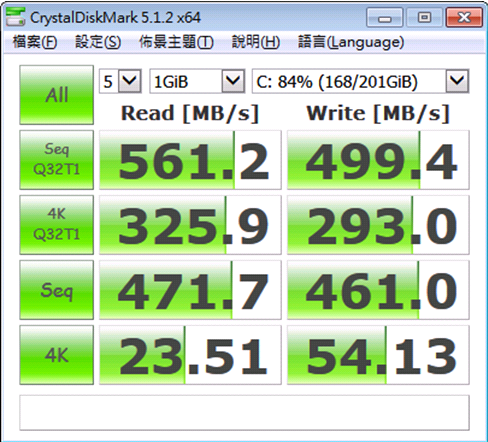The image size is (488, 442).
Task: Start the 4K test
Action: 56,355
